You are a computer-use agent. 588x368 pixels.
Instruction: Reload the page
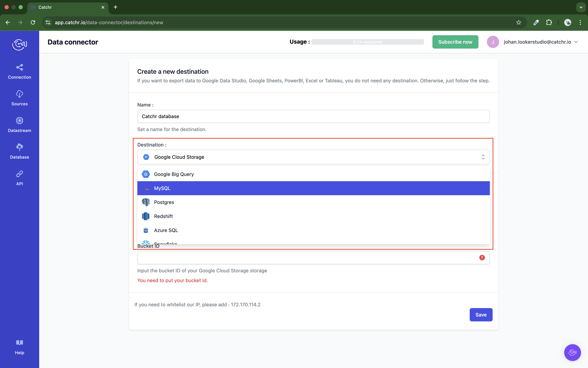[x=33, y=22]
